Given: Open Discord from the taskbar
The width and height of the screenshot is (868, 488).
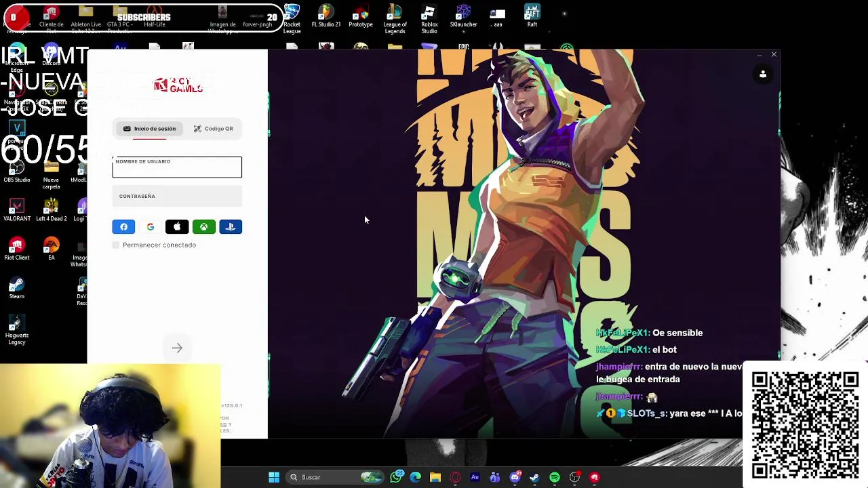Looking at the screenshot, I should coord(515,477).
